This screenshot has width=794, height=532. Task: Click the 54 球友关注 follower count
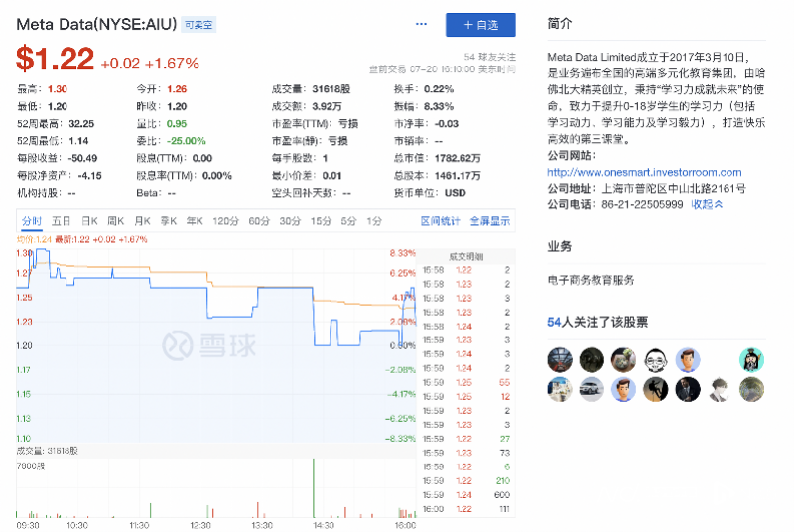click(x=489, y=57)
